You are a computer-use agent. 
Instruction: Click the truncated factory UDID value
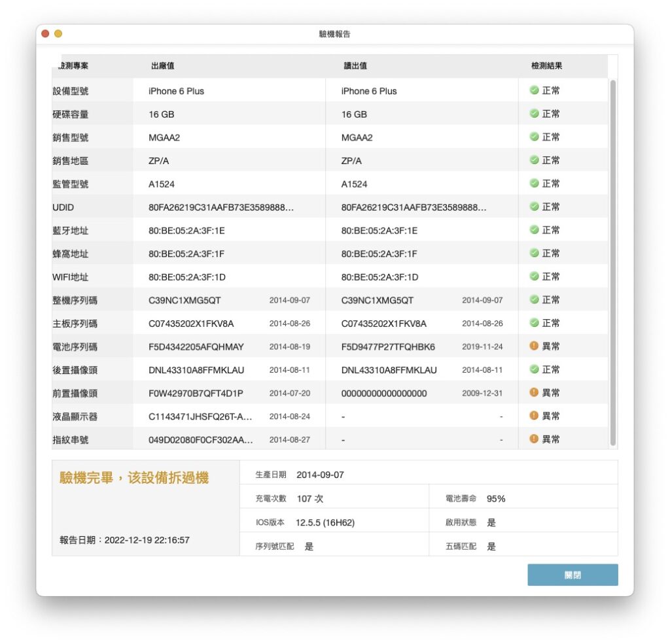221,207
